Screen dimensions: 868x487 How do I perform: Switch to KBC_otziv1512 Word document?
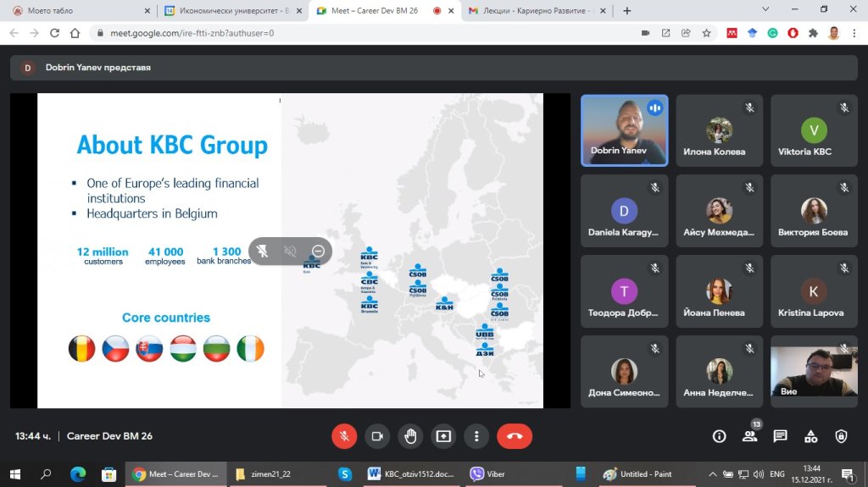pos(412,474)
